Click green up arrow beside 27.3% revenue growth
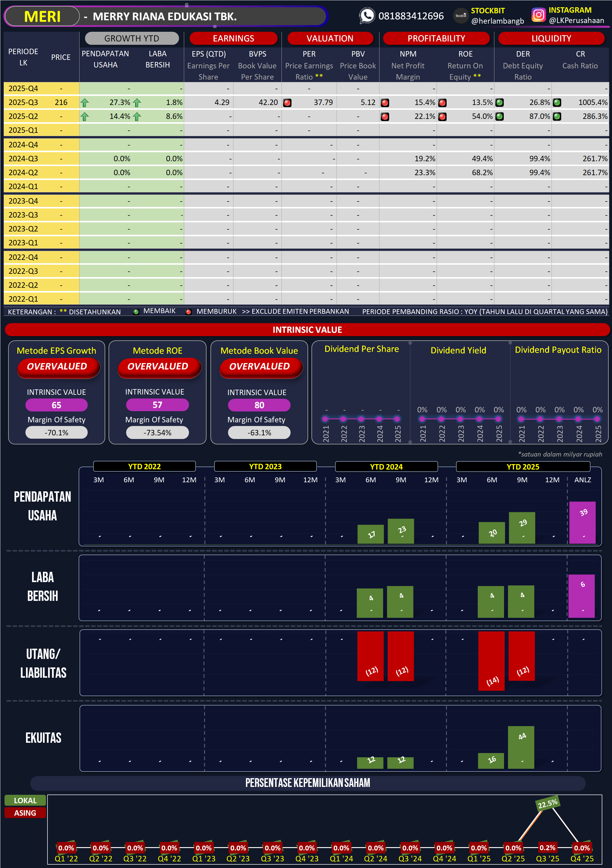Screen dimensions: 612x868 [x=85, y=103]
